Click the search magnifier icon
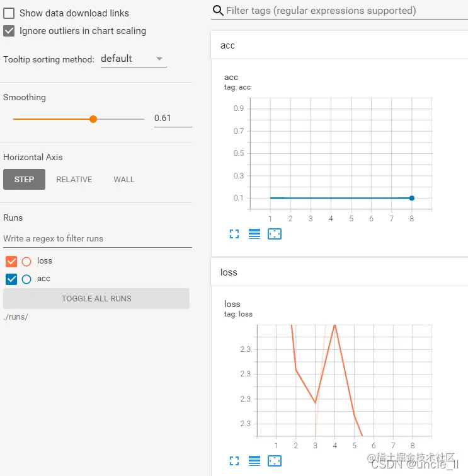This screenshot has height=476, width=468. click(218, 10)
